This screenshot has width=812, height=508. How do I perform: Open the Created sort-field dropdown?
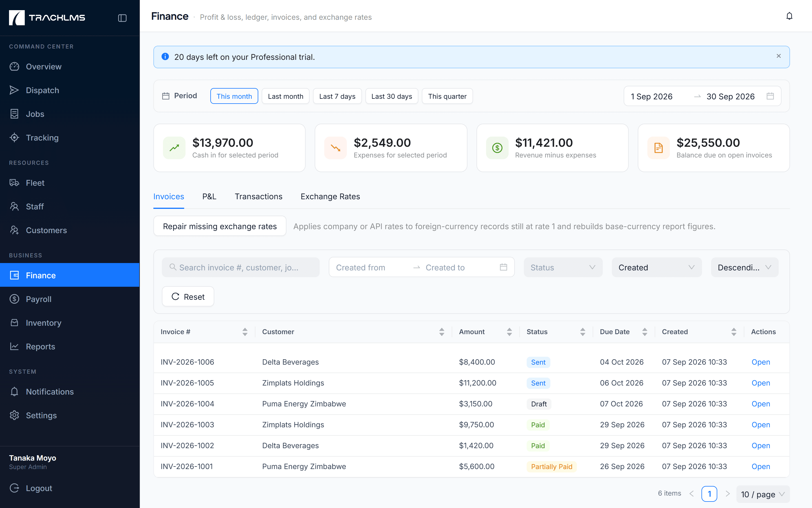click(x=656, y=268)
